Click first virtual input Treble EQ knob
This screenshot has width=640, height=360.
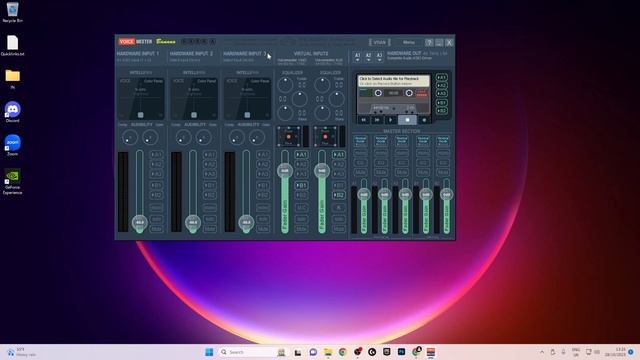point(285,84)
